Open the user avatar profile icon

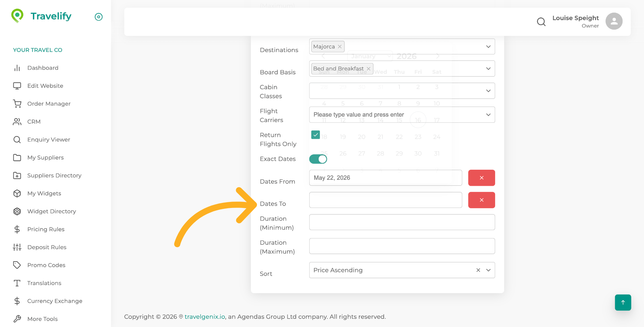(614, 21)
